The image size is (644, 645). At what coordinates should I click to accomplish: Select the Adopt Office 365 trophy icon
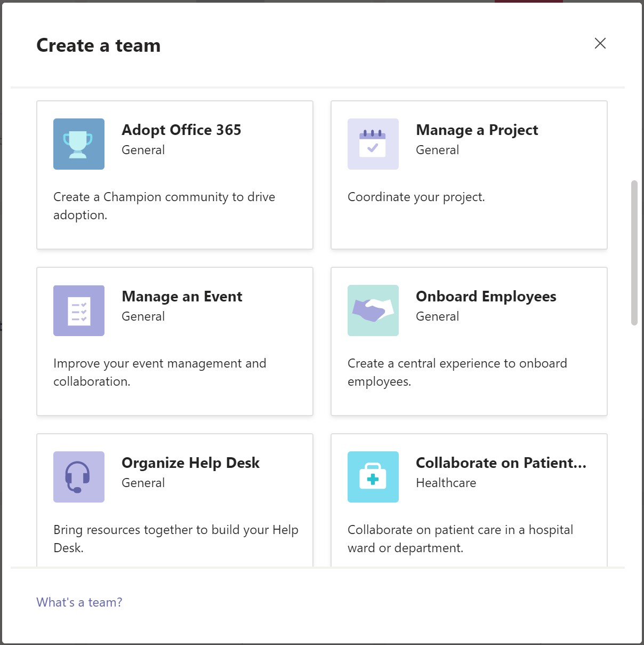tap(78, 144)
